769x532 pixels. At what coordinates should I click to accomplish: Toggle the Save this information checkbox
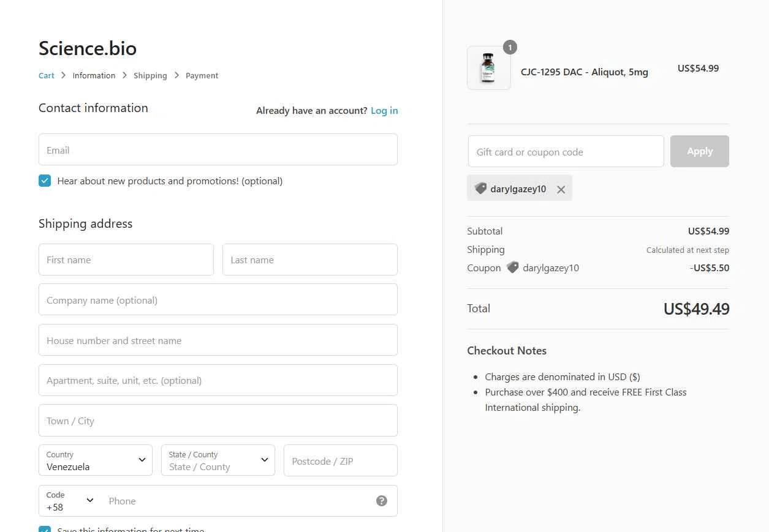point(45,529)
